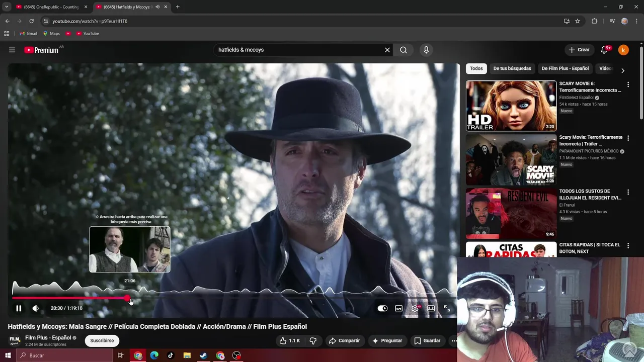This screenshot has height=362, width=644.
Task: Open TikTok from taskbar
Action: [x=171, y=355]
